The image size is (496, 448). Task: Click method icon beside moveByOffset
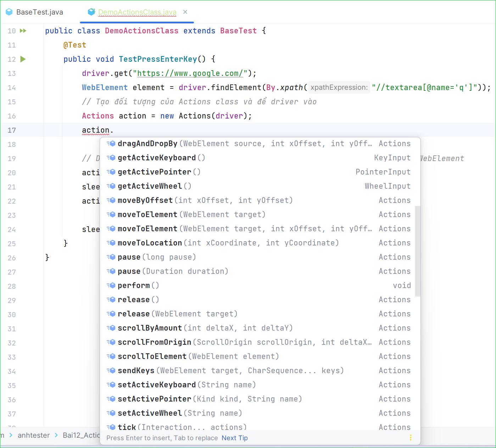(x=111, y=200)
